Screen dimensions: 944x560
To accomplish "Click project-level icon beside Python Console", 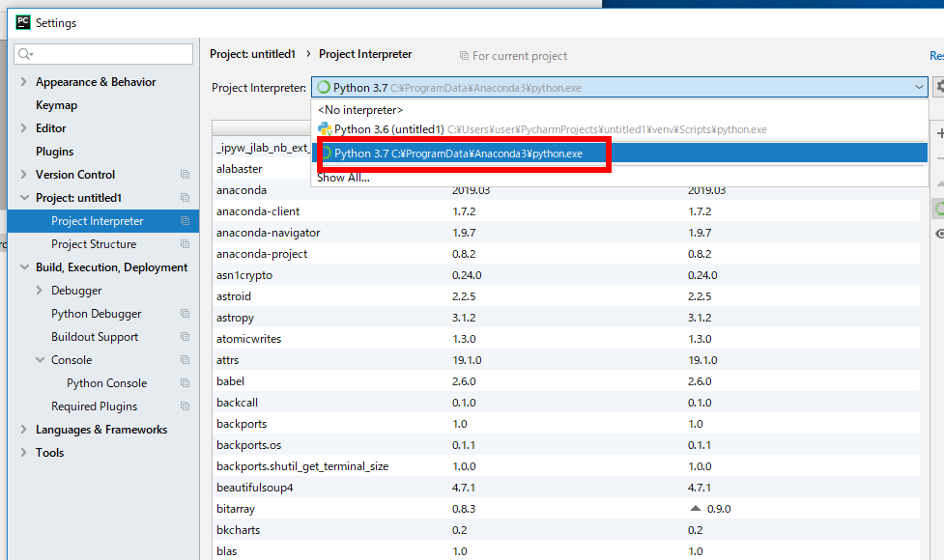I will tap(185, 383).
